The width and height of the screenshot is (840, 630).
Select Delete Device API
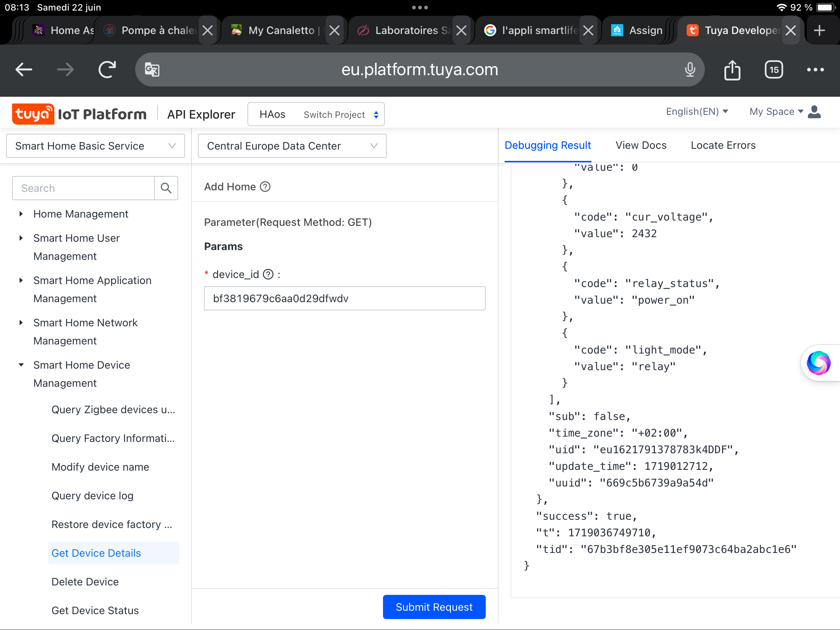85,582
